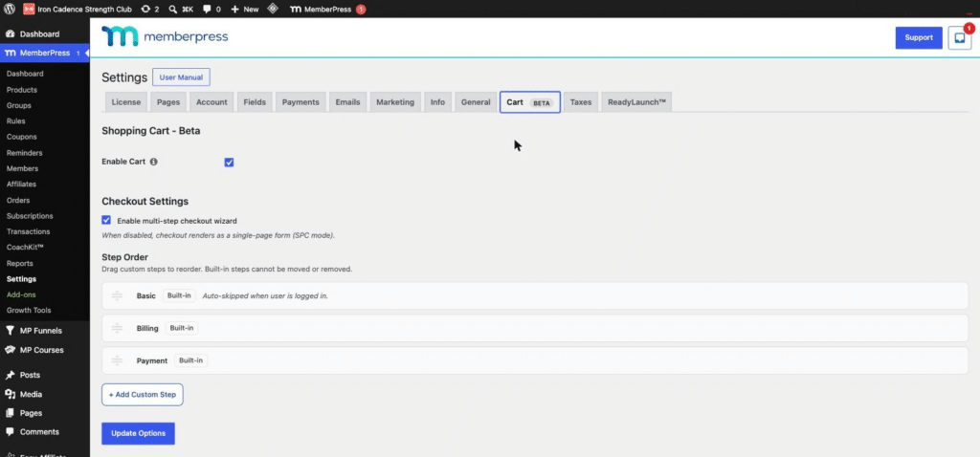Screen dimensions: 980x457
Task: Click Add Custom Step button
Action: coord(143,395)
